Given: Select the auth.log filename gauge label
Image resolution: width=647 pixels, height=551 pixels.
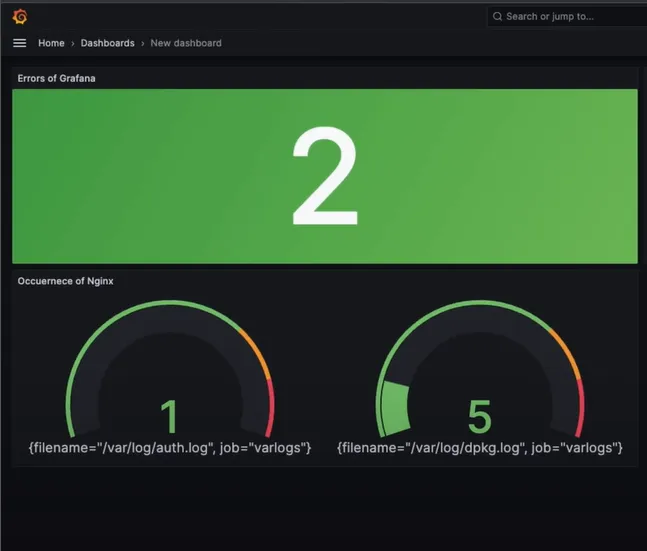Looking at the screenshot, I should 170,448.
